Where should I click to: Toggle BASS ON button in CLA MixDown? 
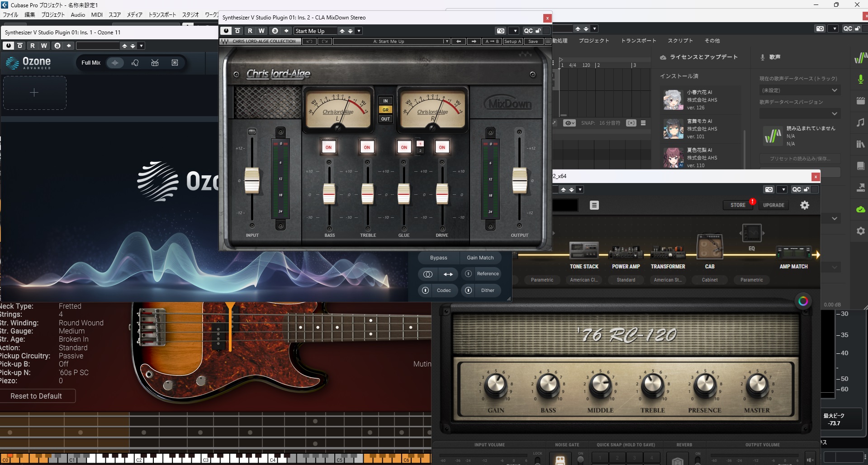pyautogui.click(x=329, y=147)
